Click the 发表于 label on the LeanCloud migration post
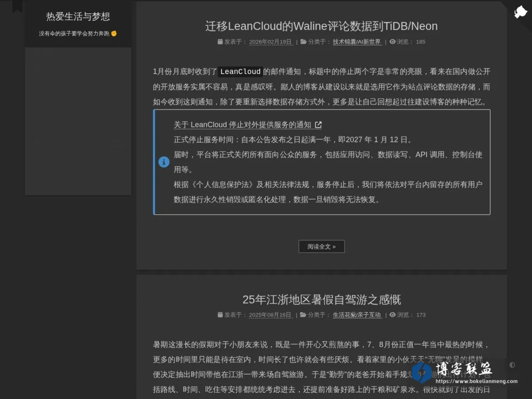The width and height of the screenshot is (532, 399). (x=235, y=42)
